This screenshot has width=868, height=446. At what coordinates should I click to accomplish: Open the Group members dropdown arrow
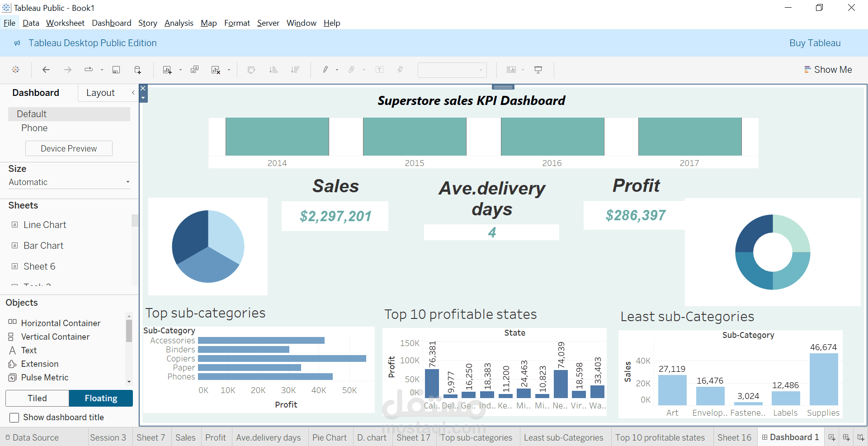pyautogui.click(x=364, y=70)
